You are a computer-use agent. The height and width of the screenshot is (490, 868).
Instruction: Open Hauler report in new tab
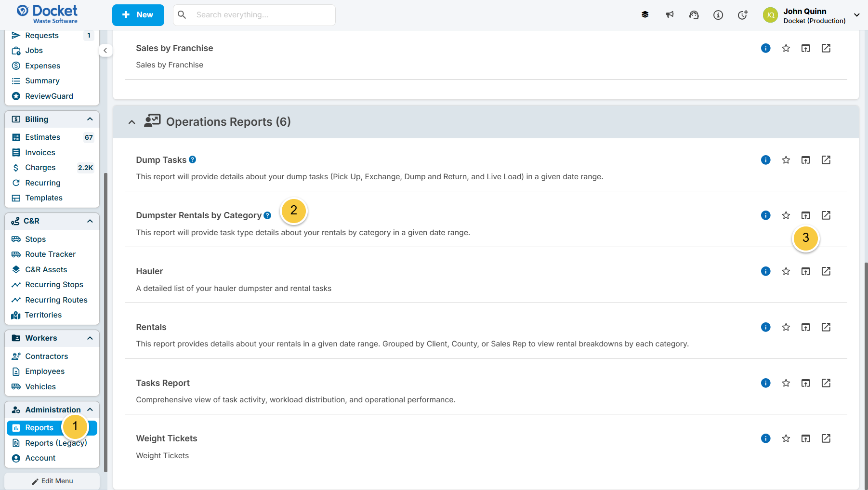(x=806, y=271)
